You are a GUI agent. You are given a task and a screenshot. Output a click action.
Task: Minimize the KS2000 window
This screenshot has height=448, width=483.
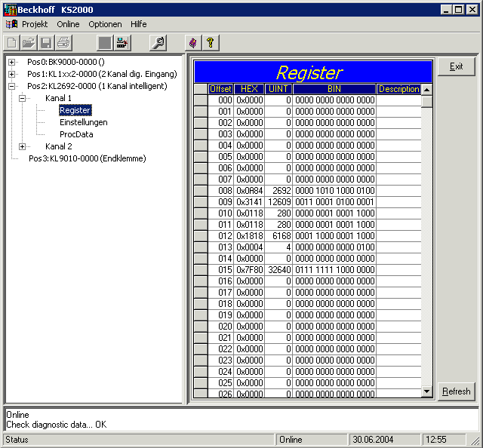coord(446,10)
